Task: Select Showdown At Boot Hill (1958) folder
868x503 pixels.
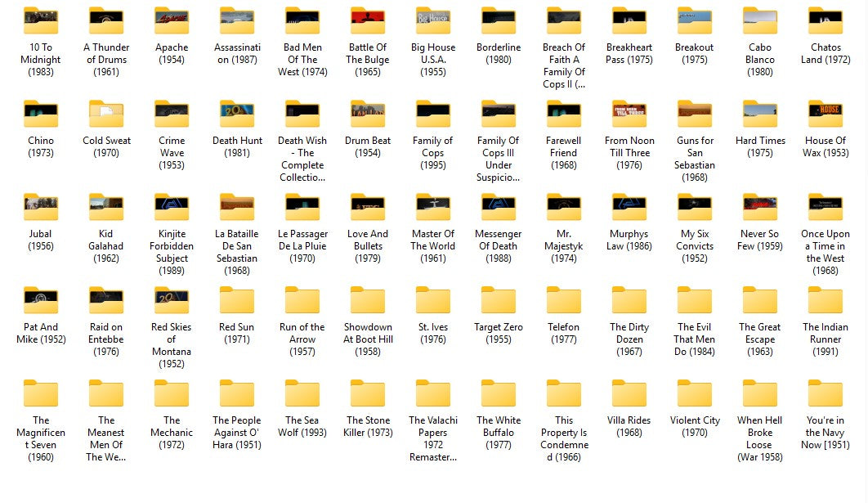Action: point(368,300)
